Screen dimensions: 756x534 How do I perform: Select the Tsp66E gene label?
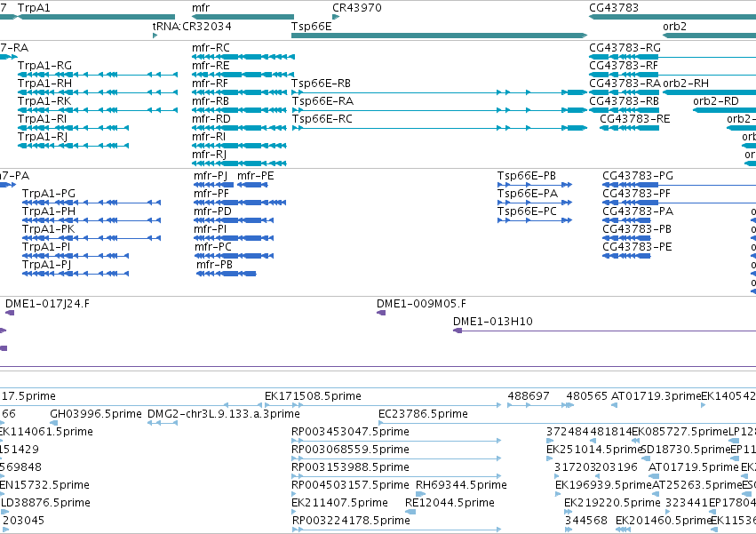tap(312, 26)
